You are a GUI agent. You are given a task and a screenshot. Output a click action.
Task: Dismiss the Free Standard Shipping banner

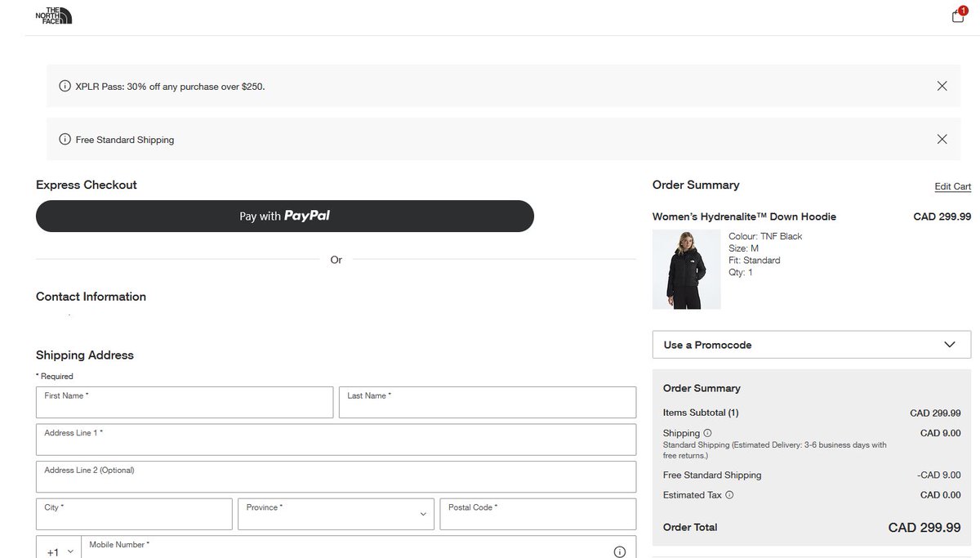pyautogui.click(x=942, y=139)
